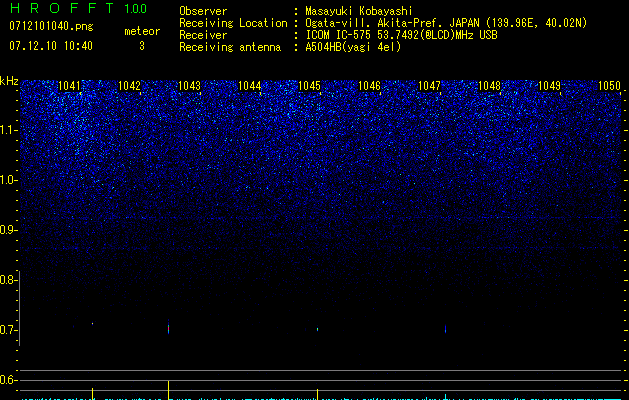Click the Receiving antenna label
The height and width of the screenshot is (400, 629).
230,47
